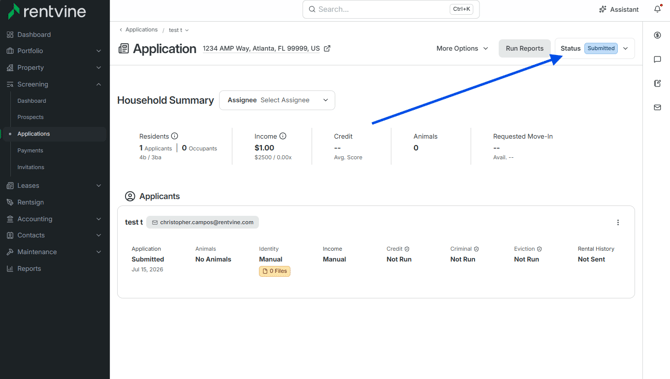The image size is (670, 379).
Task: Click the 0 Files badge
Action: (x=275, y=271)
